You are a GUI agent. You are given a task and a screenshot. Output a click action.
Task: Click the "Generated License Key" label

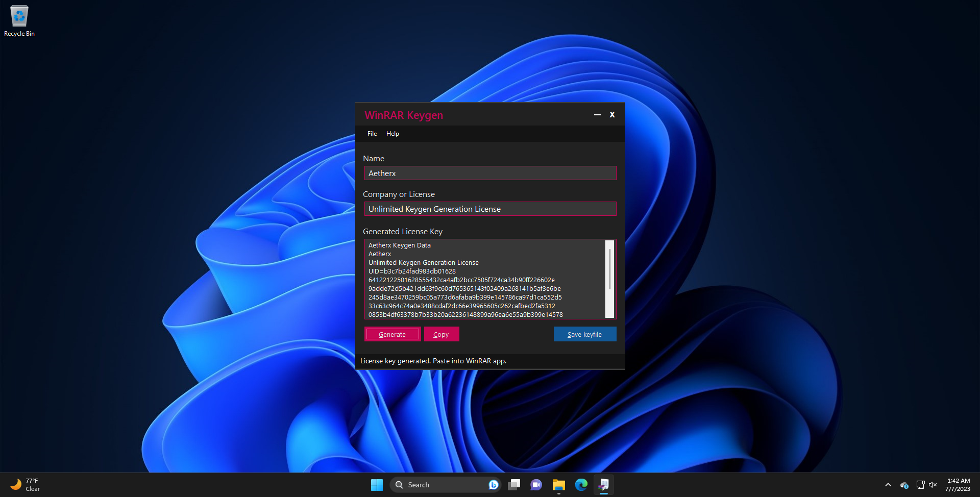[x=403, y=232]
